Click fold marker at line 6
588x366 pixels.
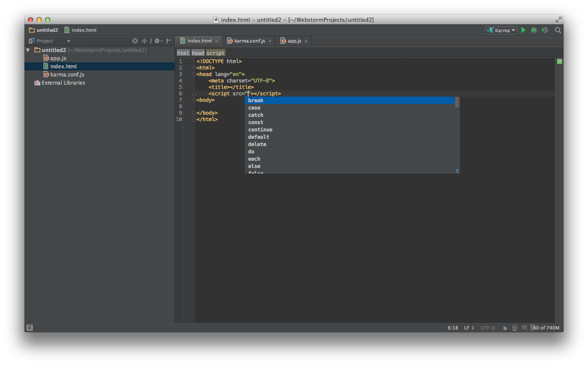(194, 94)
